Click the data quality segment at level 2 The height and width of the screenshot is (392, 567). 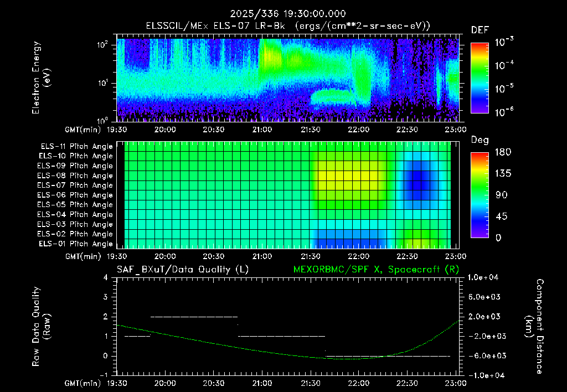click(194, 317)
